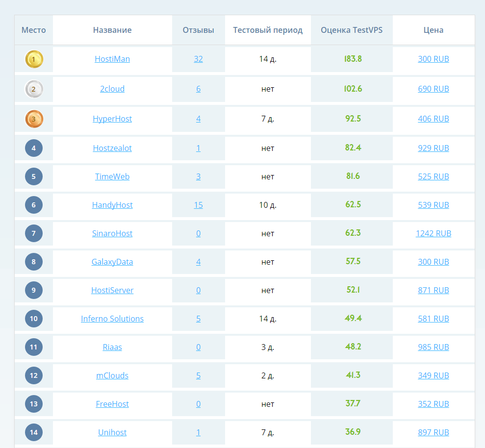The image size is (485, 448).
Task: View HostiMan's 32 reviews
Action: [x=198, y=59]
